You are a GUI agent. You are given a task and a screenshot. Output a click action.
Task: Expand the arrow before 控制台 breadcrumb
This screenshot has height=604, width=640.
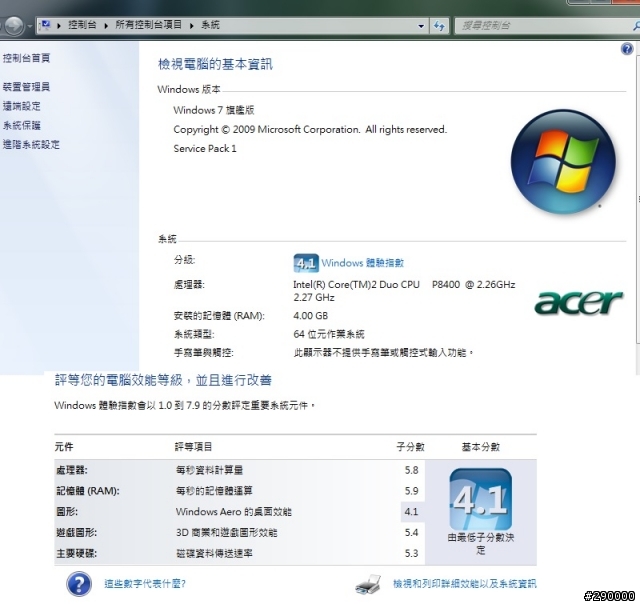pyautogui.click(x=59, y=26)
